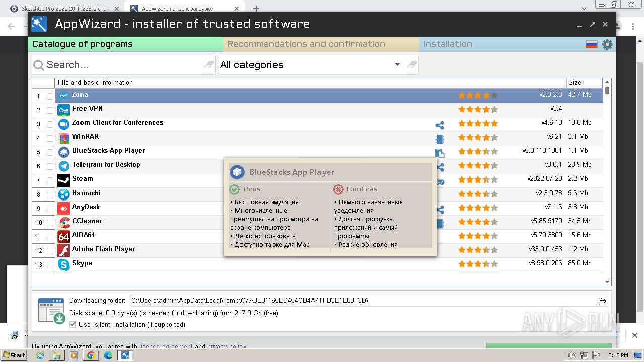Select the AIDA64 row text
The image size is (644, 362).
[x=84, y=235]
